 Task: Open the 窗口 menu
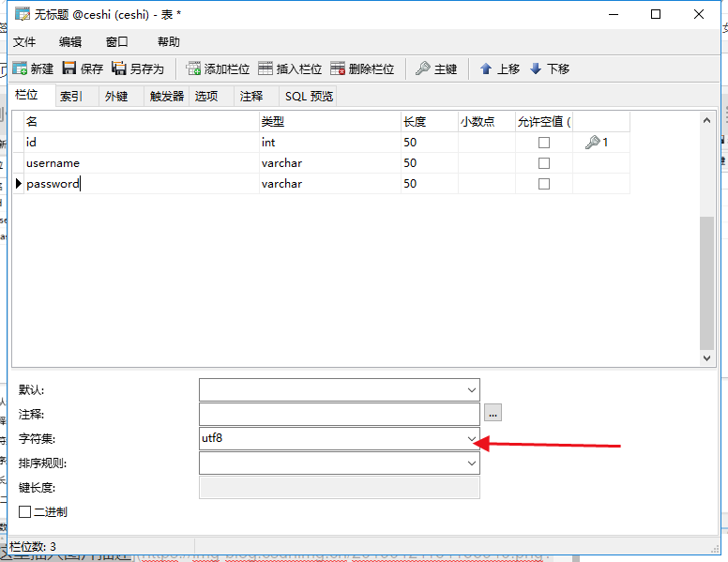tap(117, 42)
